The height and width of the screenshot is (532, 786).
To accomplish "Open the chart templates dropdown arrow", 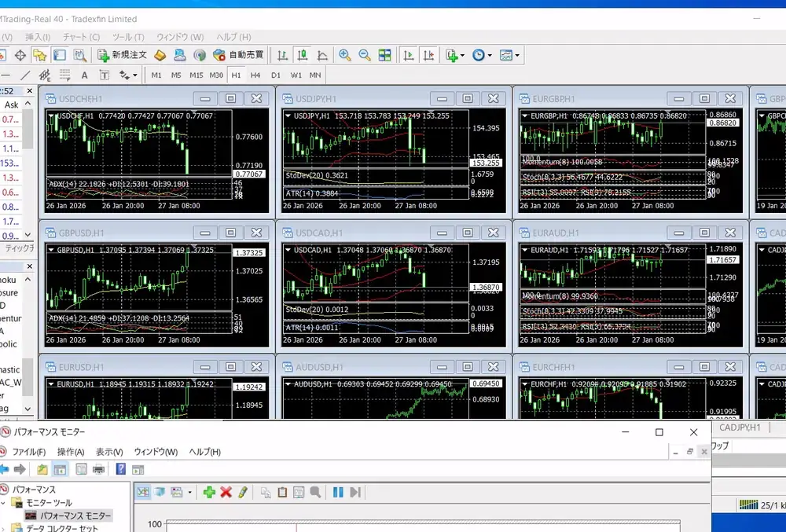I will pyautogui.click(x=518, y=55).
